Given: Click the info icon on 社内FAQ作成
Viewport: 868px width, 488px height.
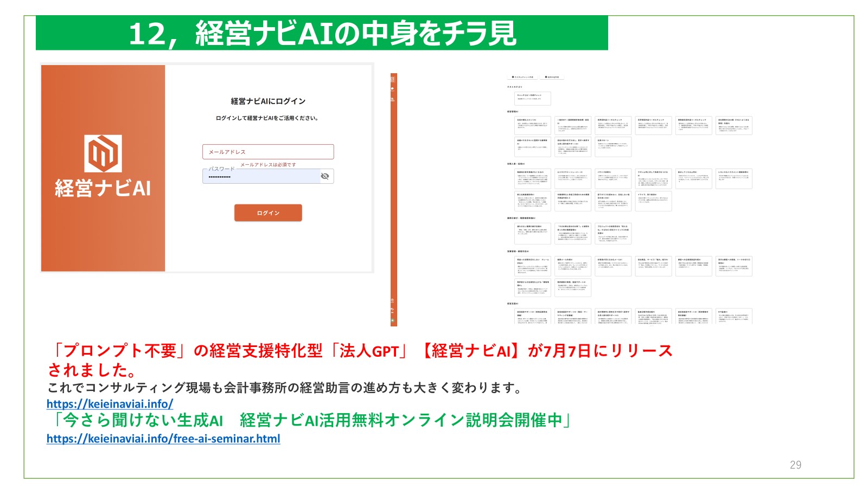Looking at the screenshot, I should [x=546, y=77].
